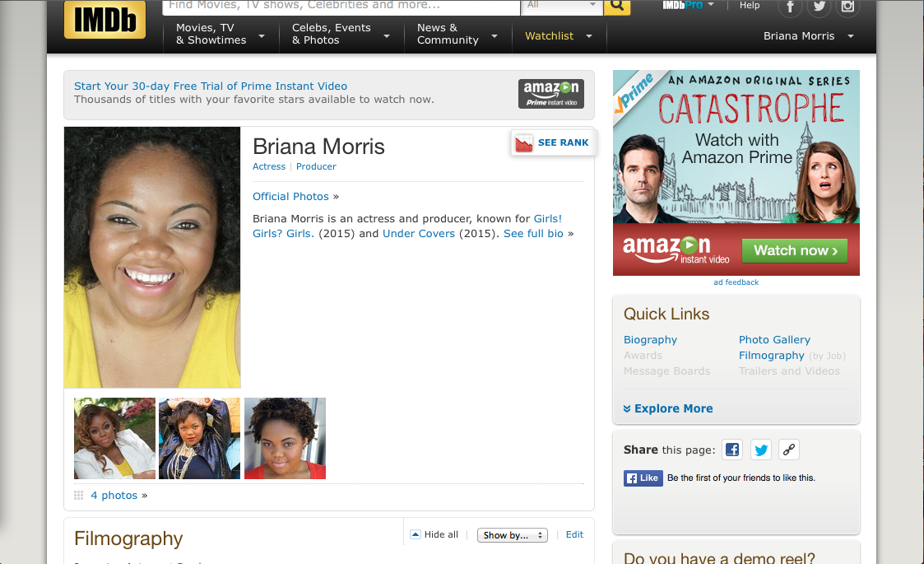Screen dimensions: 924x564
Task: Expand Briana Morris account menu
Action: [809, 36]
